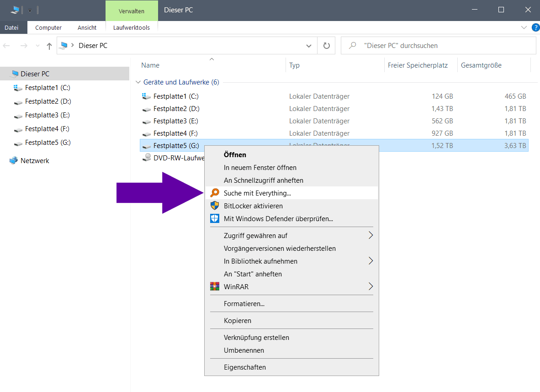
Task: Select Formatieren... in the context menu
Action: click(x=244, y=304)
